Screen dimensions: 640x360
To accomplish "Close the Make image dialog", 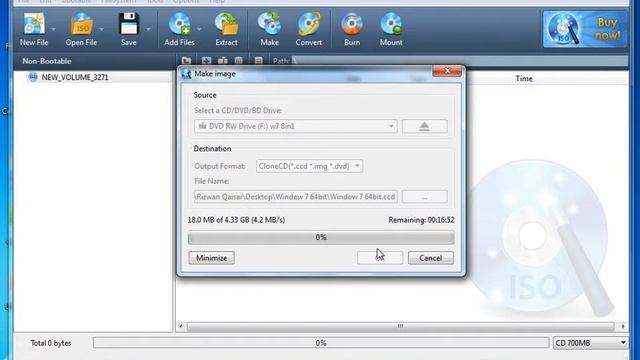I will click(x=447, y=71).
